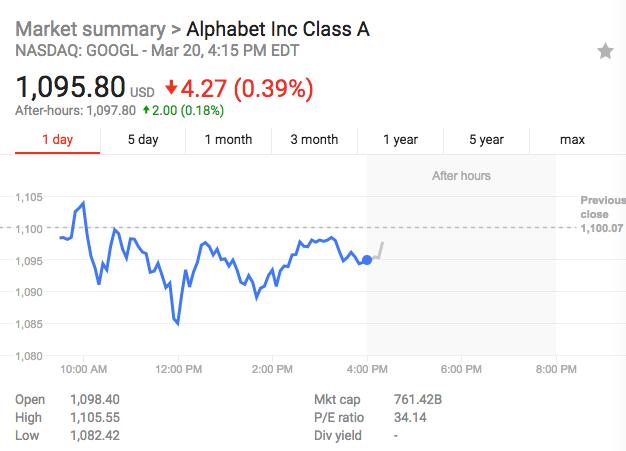Select the max range tab
The image size is (626, 451).
(573, 140)
